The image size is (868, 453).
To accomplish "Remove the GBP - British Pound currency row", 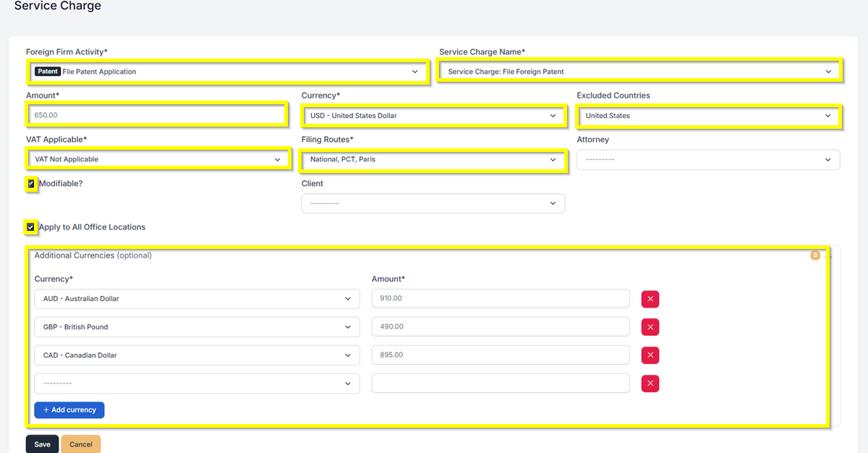I will click(650, 327).
